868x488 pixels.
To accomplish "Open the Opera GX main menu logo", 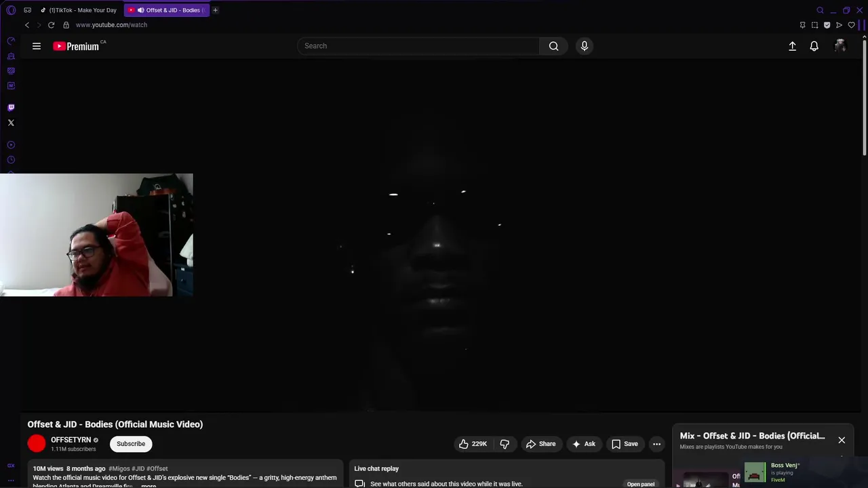I will (x=11, y=10).
